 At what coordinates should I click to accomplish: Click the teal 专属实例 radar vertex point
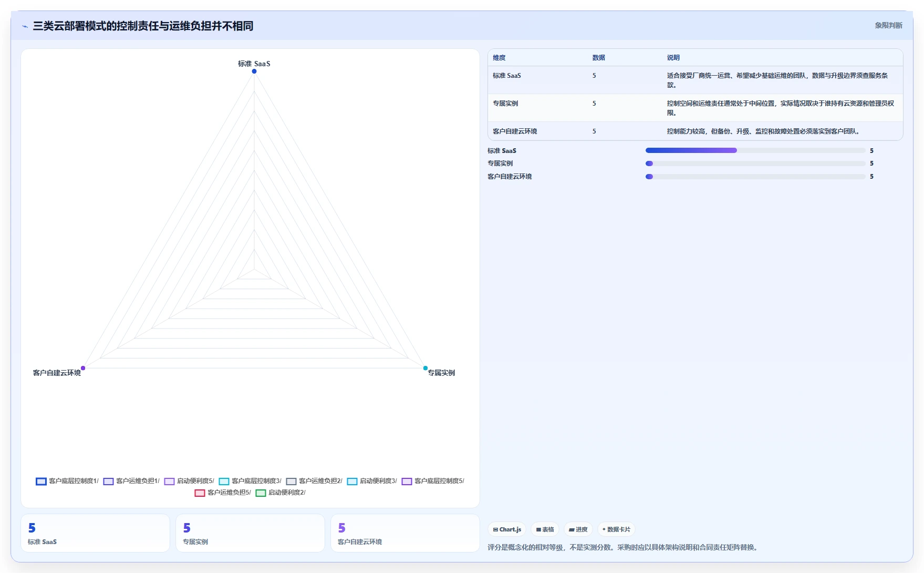(425, 368)
